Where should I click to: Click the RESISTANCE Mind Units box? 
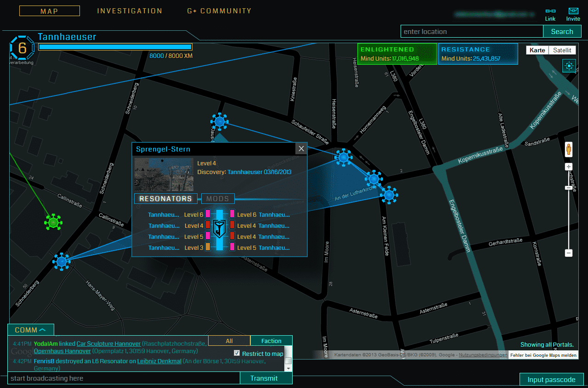(478, 54)
